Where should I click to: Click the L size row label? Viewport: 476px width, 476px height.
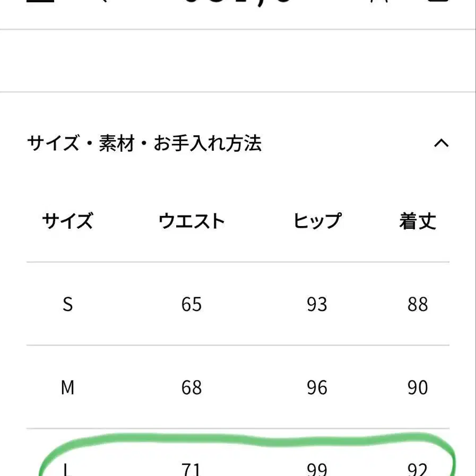pyautogui.click(x=67, y=469)
